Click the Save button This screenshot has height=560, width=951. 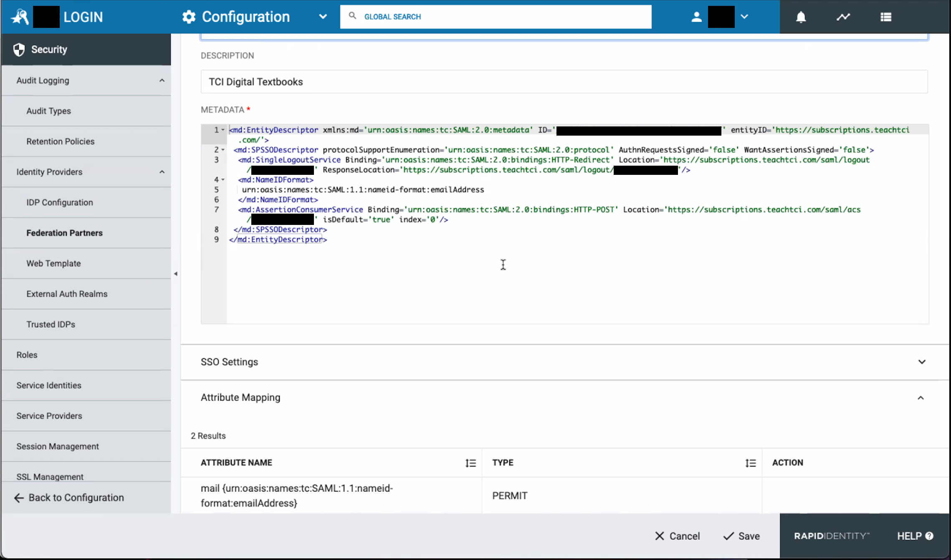coord(741,536)
